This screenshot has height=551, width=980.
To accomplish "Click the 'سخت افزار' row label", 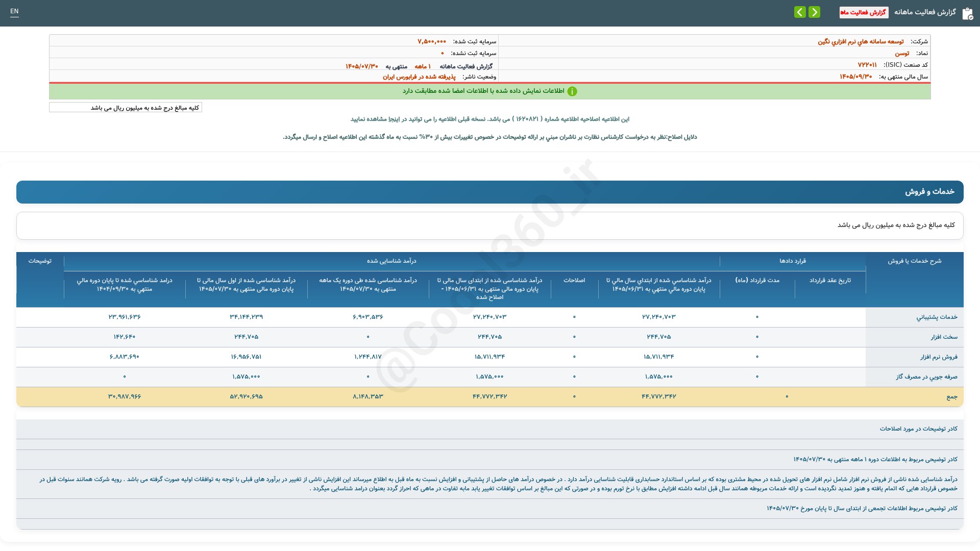I will pyautogui.click(x=944, y=337).
